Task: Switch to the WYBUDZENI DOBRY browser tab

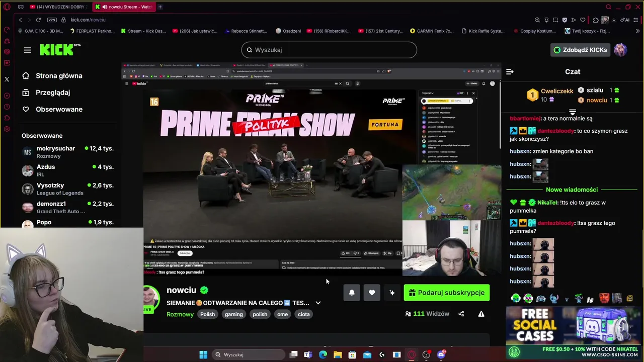Action: (x=58, y=7)
